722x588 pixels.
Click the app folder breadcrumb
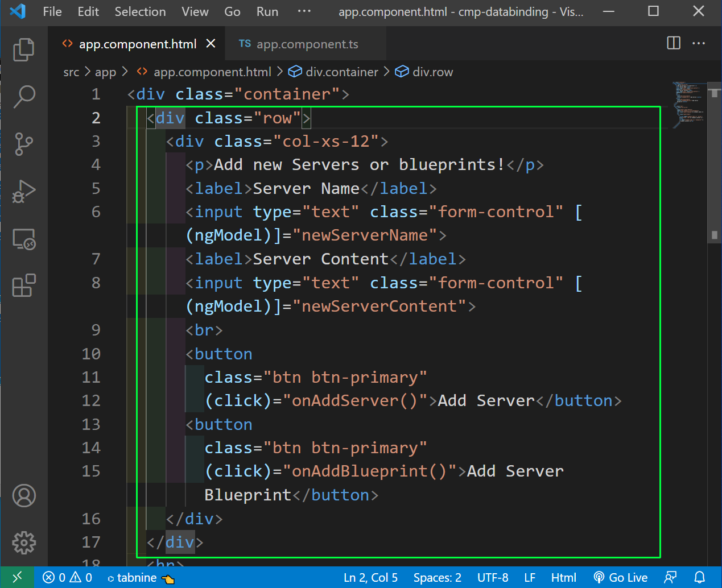(x=105, y=72)
